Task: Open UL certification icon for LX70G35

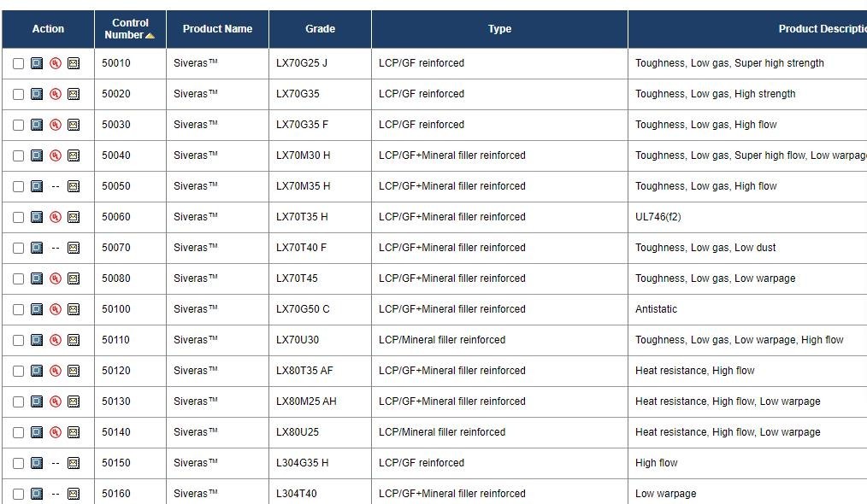Action: (56, 94)
